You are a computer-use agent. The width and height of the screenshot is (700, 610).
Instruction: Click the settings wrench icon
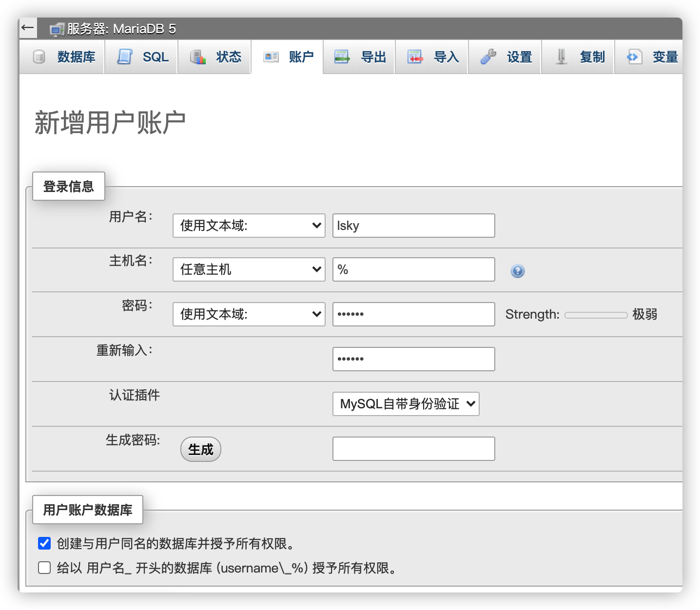pyautogui.click(x=488, y=57)
